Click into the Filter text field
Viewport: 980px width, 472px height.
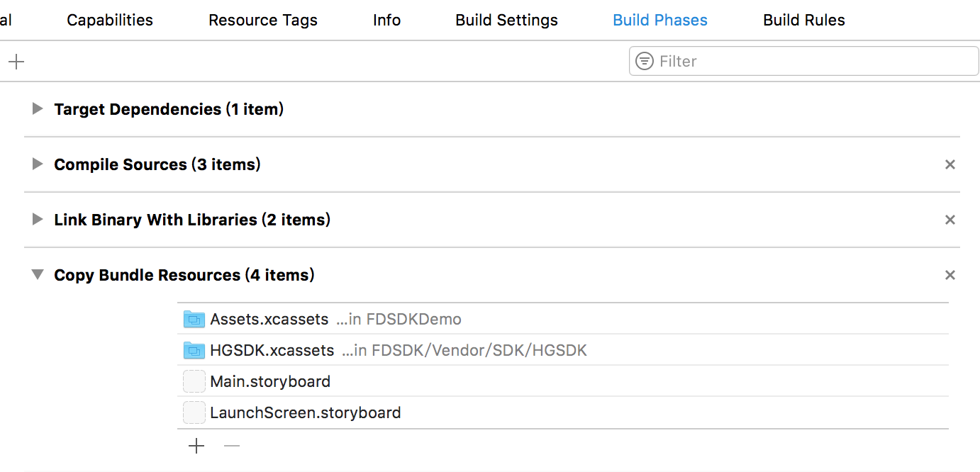808,61
